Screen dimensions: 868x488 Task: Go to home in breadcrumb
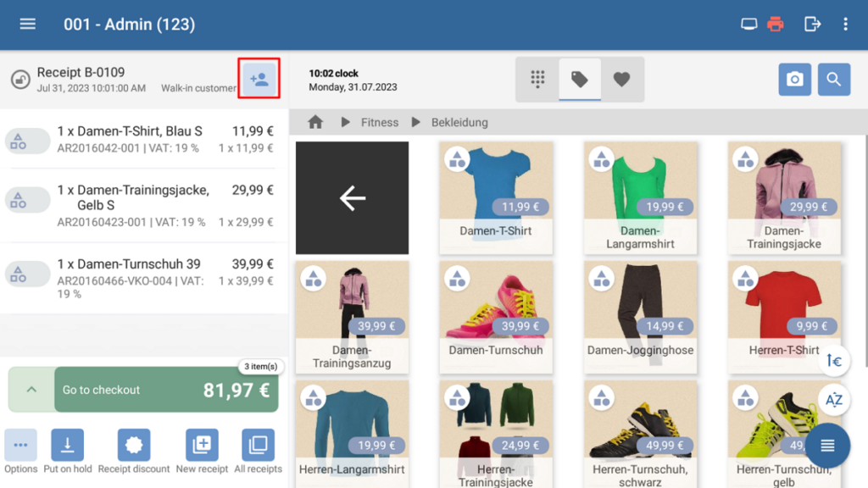click(x=315, y=123)
